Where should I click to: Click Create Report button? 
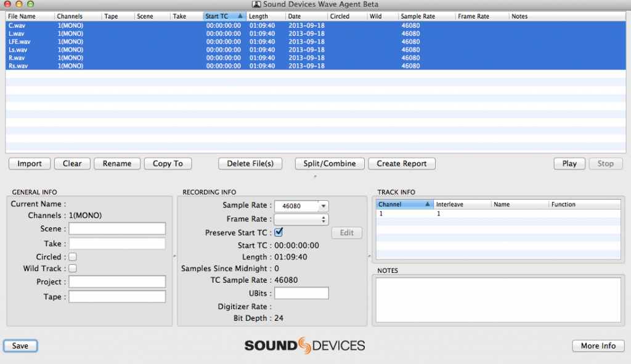tap(402, 164)
